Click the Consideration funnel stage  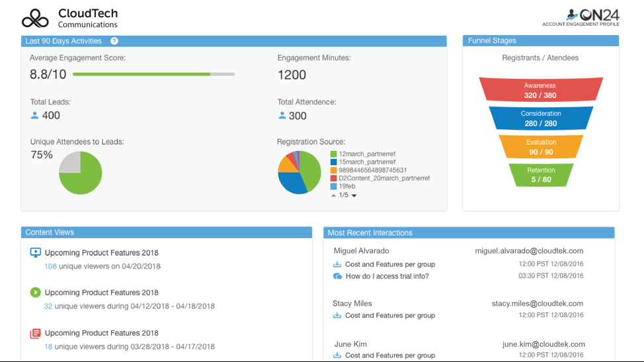pyautogui.click(x=540, y=118)
